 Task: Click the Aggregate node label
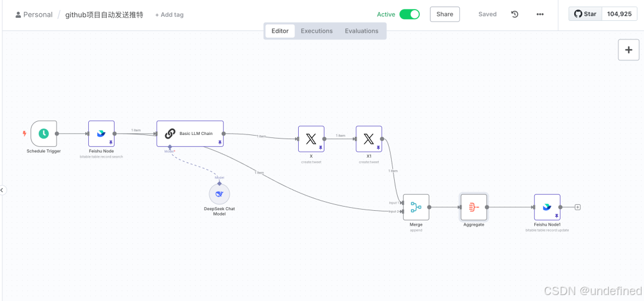pyautogui.click(x=473, y=225)
